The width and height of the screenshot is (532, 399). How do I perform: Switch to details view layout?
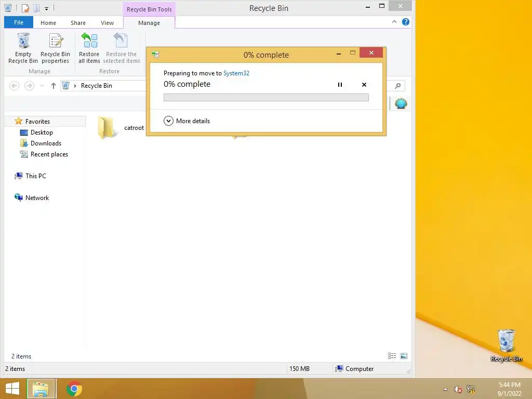(x=392, y=355)
